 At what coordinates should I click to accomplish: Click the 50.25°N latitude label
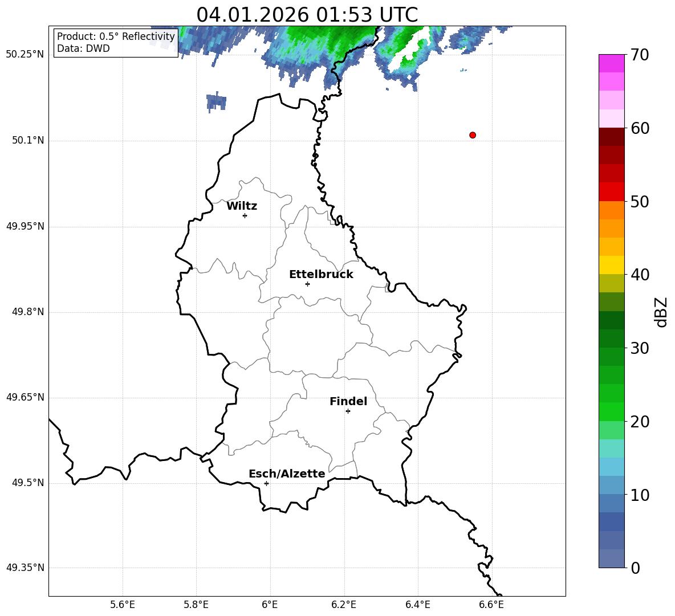25,55
